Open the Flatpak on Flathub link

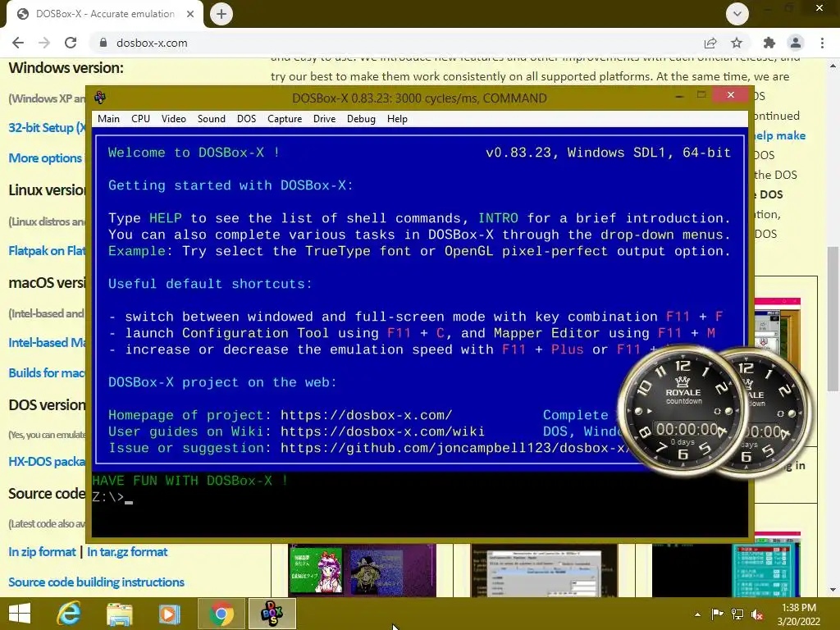click(x=47, y=251)
